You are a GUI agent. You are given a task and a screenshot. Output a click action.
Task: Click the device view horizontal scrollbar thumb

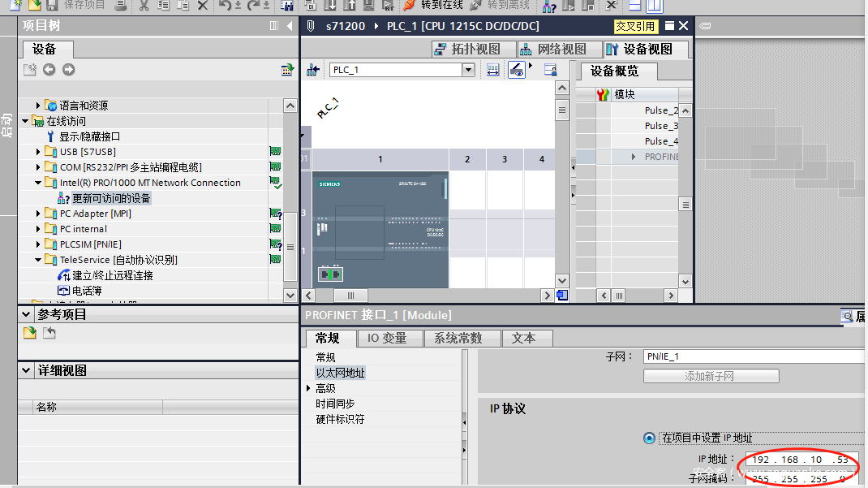click(x=350, y=296)
